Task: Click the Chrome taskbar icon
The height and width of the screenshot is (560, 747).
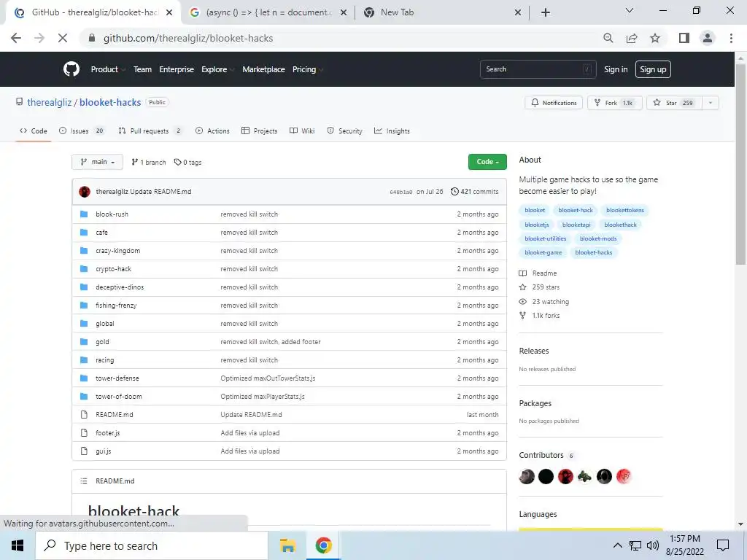Action: pos(323,545)
